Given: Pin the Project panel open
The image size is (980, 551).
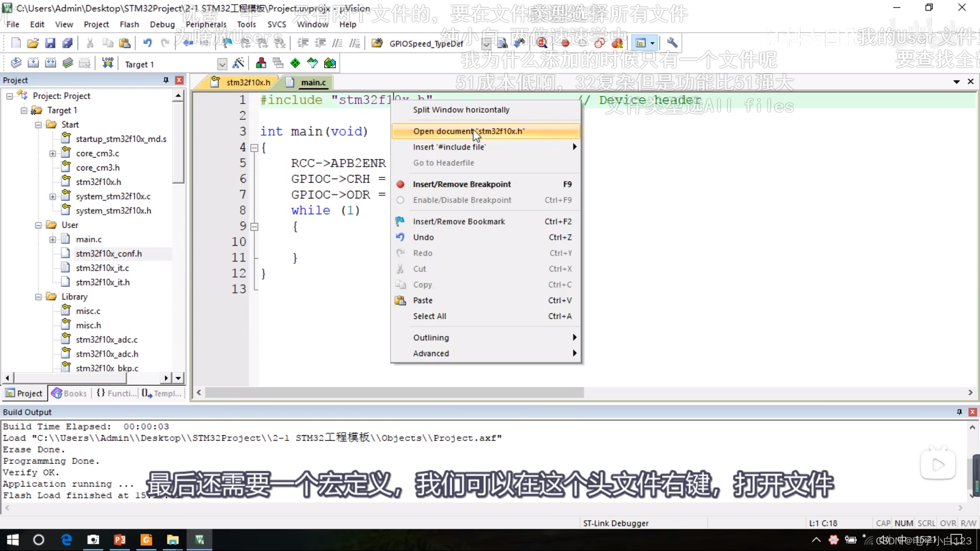Looking at the screenshot, I should [165, 80].
